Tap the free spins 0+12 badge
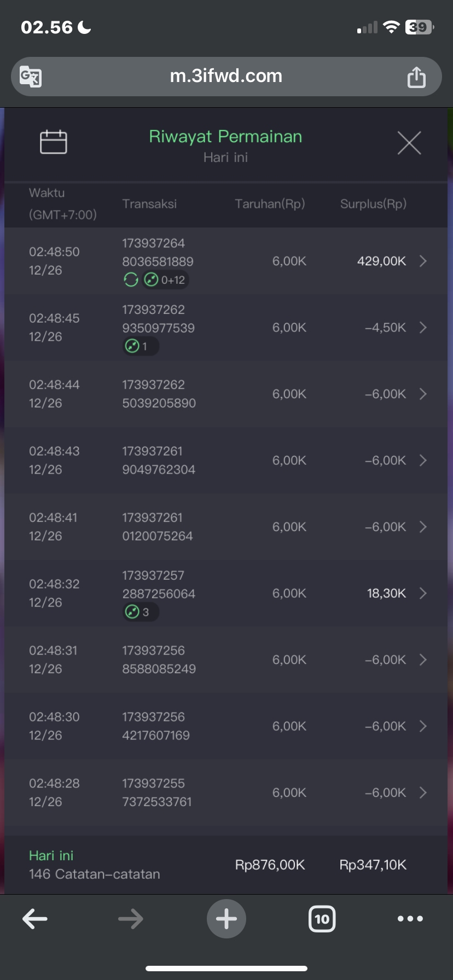Screen dimensions: 453x980 tap(166, 280)
